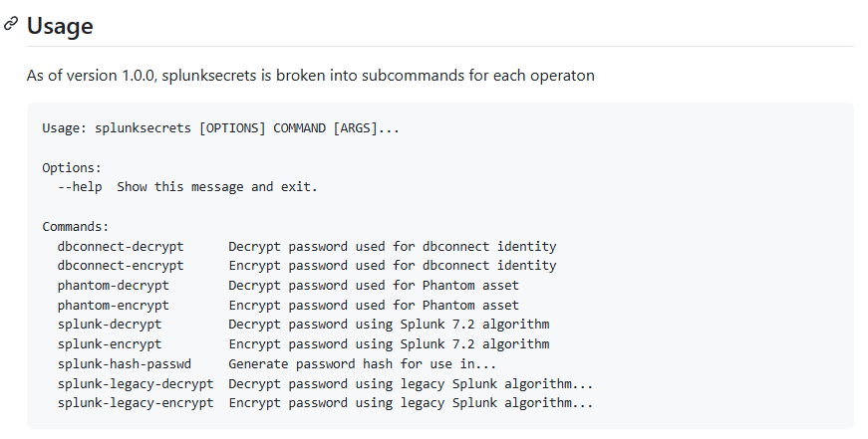Click the anchor link icon beside Usage
Viewport: 868px width, 439px height.
[x=11, y=23]
